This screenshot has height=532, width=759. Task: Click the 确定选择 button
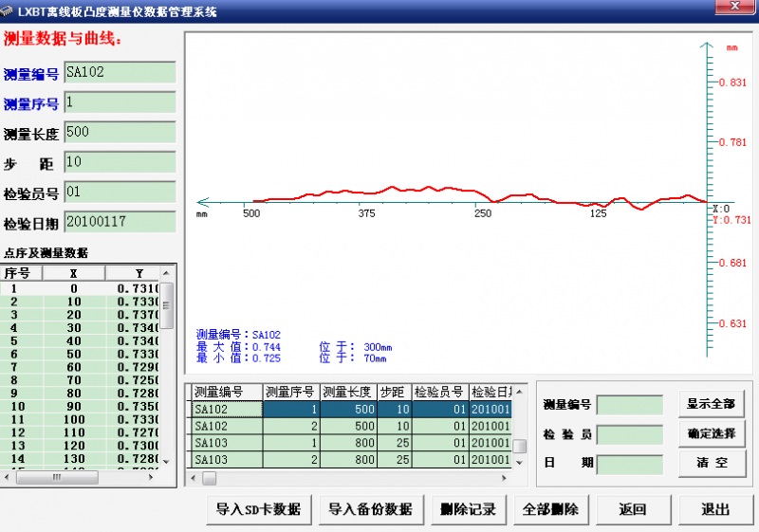pos(711,433)
